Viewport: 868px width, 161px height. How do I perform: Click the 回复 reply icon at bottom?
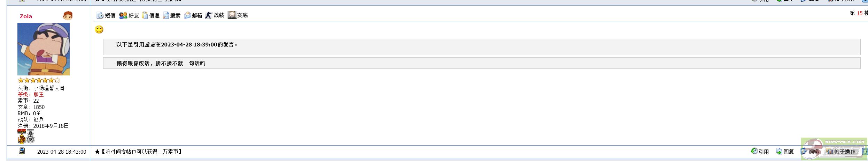click(x=779, y=151)
